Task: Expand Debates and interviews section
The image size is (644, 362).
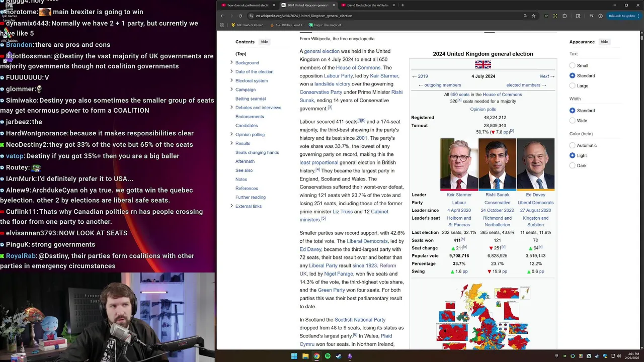Action: (231, 107)
